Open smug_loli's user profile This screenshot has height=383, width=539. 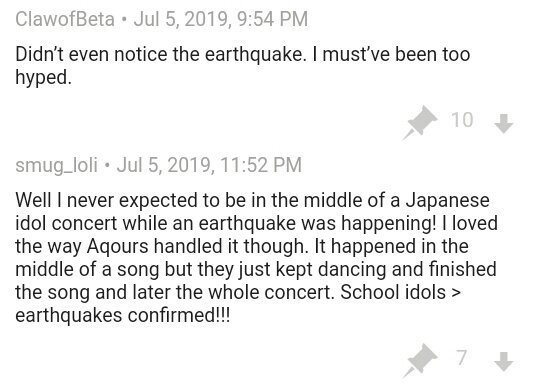(57, 165)
